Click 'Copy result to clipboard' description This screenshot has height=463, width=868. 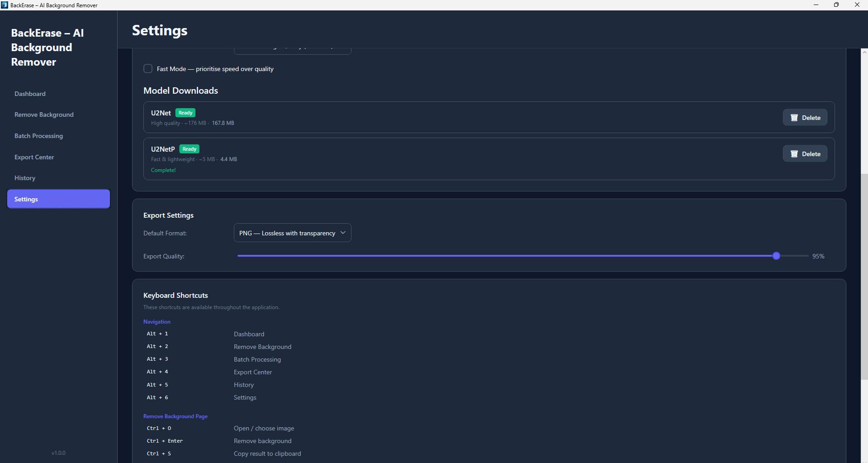tap(267, 453)
